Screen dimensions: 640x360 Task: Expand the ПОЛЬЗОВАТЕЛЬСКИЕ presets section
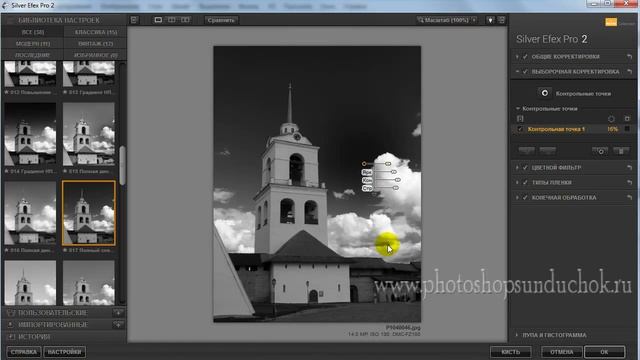coord(53,313)
